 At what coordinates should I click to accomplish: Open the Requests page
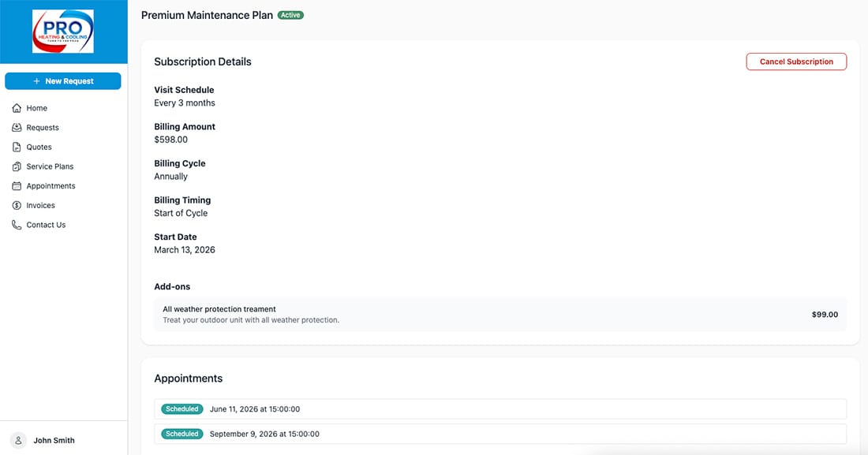[43, 127]
